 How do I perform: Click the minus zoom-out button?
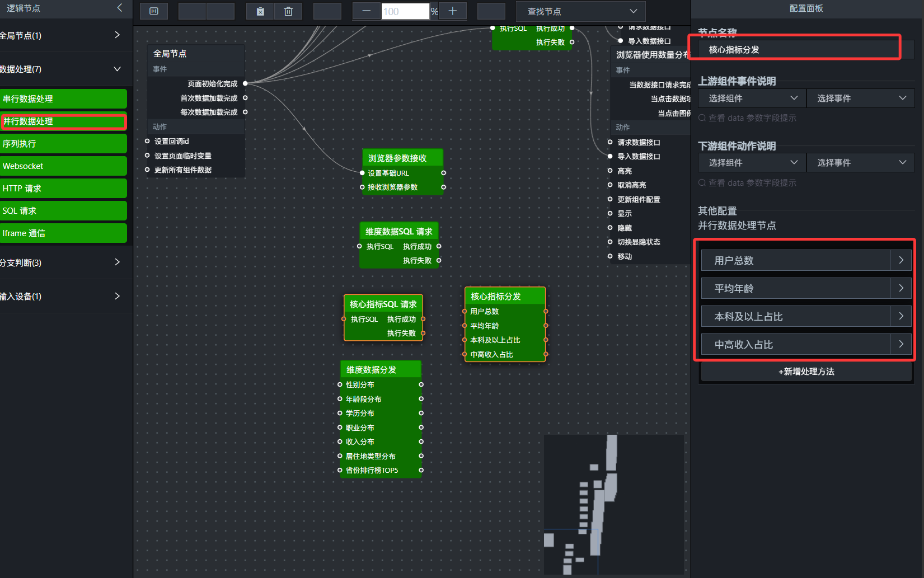[367, 11]
